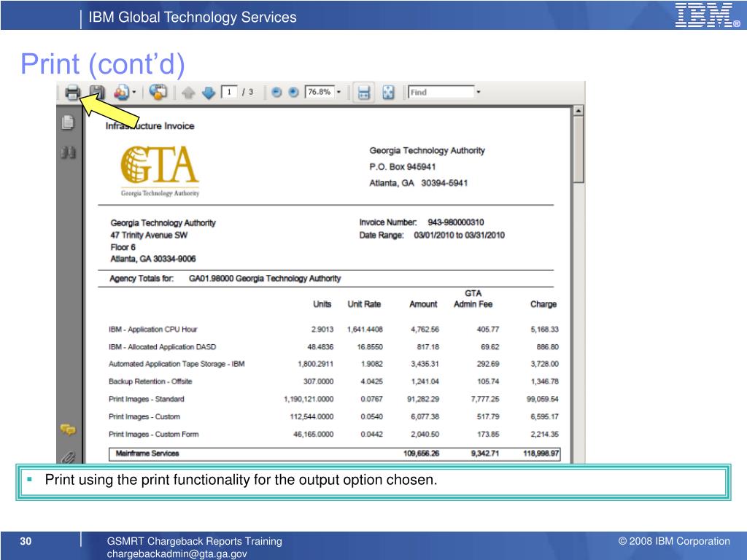Go to previous page with the up arrow
The width and height of the screenshot is (747, 560).
[x=188, y=93]
